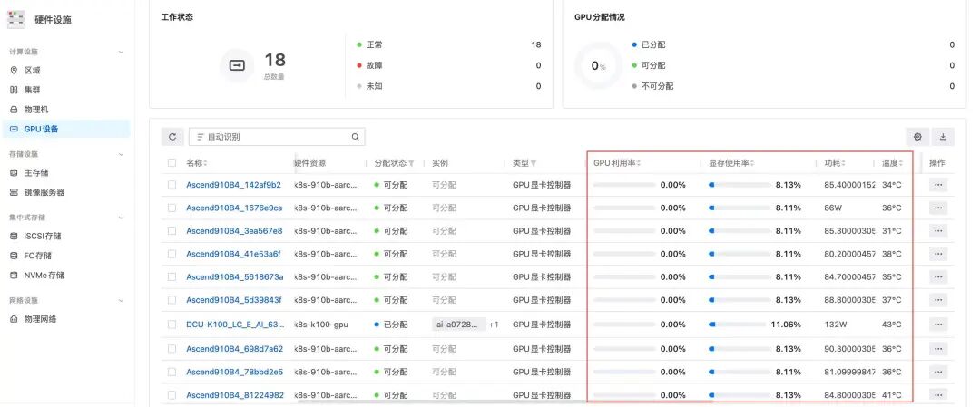Filter by 类型 funnel icon
Viewport: 980px width, 407px height.
[x=534, y=163]
